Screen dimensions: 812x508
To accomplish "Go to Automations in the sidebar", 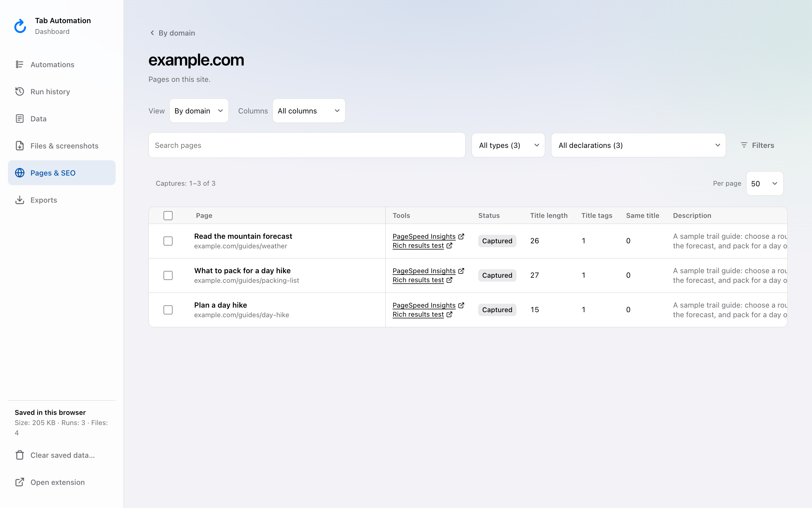I will pyautogui.click(x=62, y=64).
